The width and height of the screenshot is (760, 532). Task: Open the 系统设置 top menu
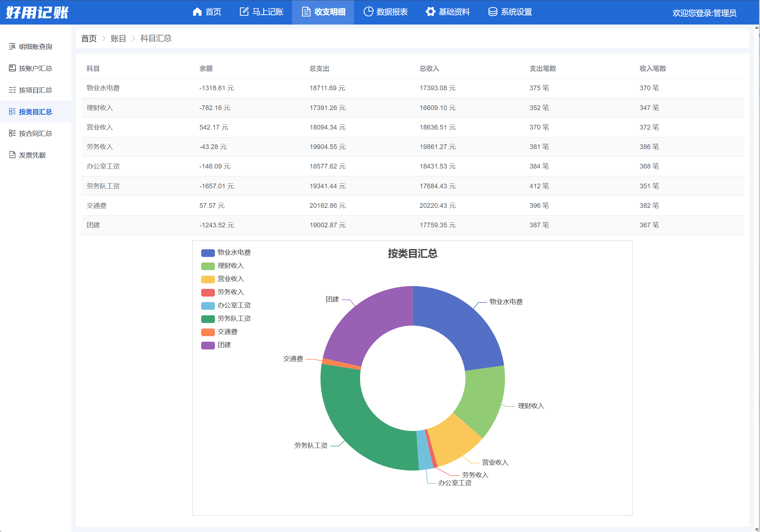pos(510,12)
